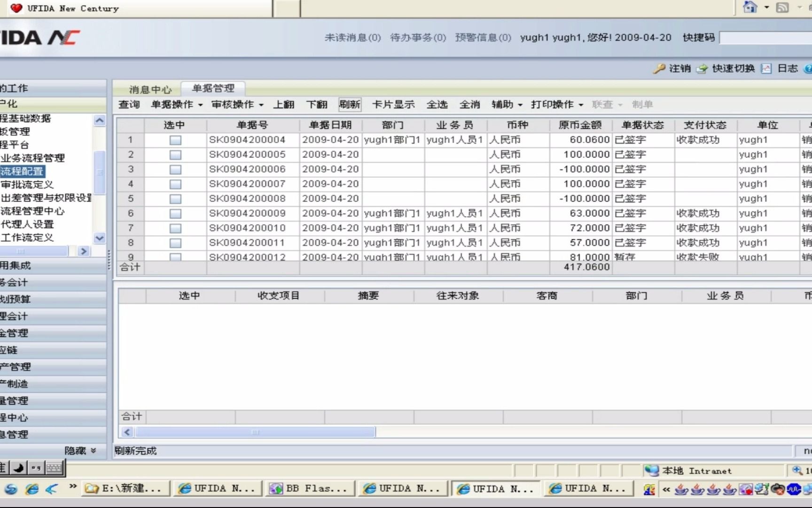Click the 快速切换 arrow icon

pyautogui.click(x=702, y=69)
